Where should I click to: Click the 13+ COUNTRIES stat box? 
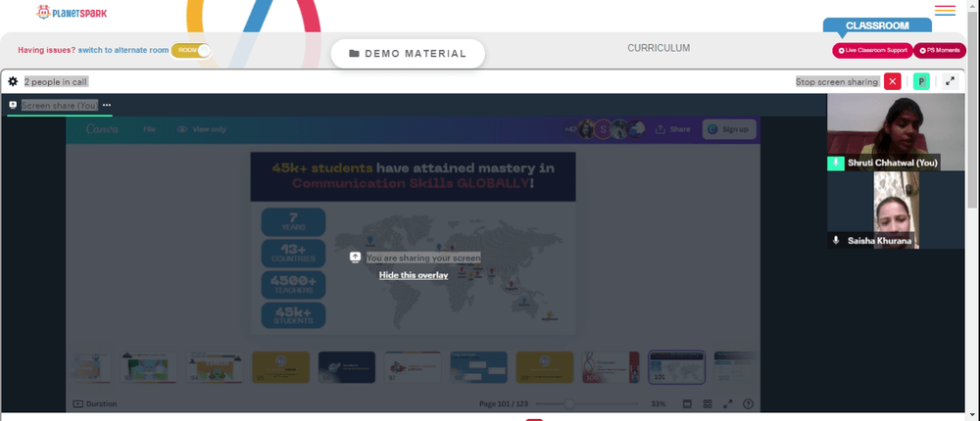point(293,253)
